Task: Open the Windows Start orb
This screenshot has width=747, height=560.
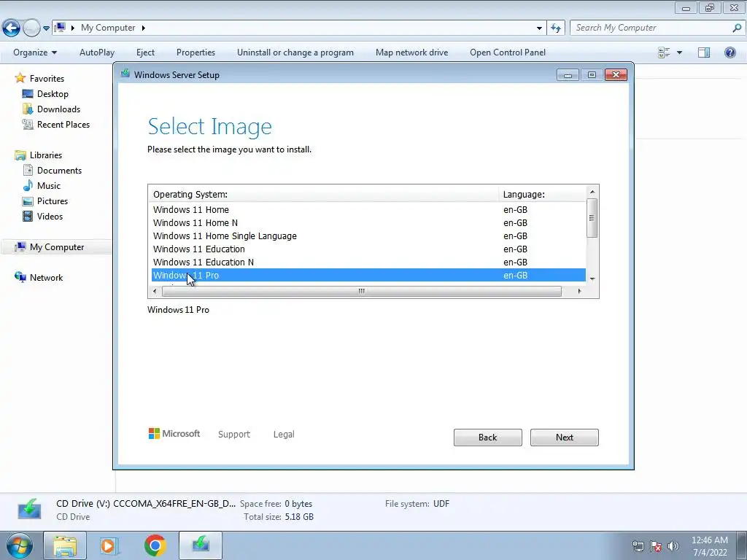Action: [20, 545]
